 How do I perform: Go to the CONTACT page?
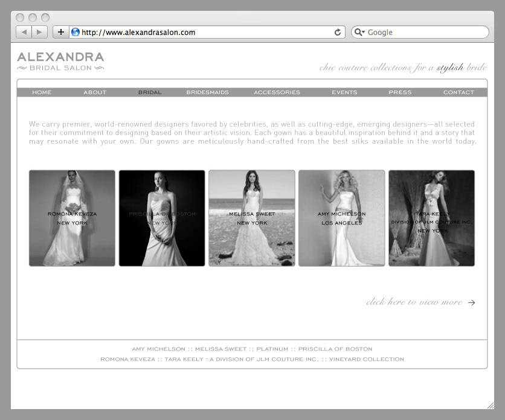point(458,92)
